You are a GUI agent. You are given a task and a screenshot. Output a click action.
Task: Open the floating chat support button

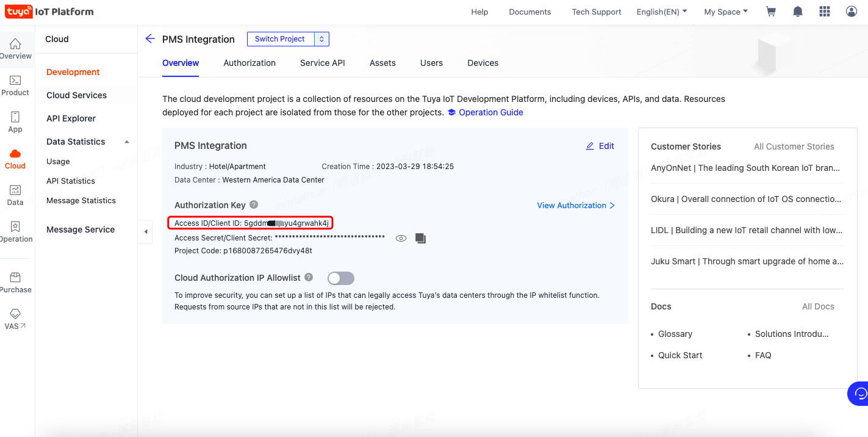[858, 393]
